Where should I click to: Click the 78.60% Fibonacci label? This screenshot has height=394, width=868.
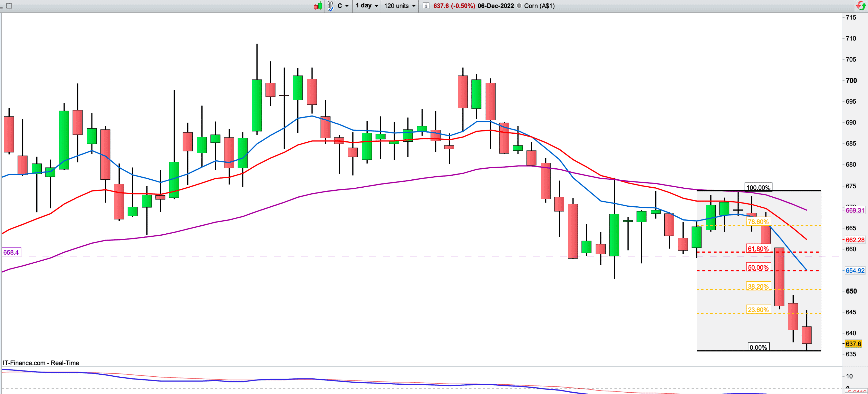[758, 222]
